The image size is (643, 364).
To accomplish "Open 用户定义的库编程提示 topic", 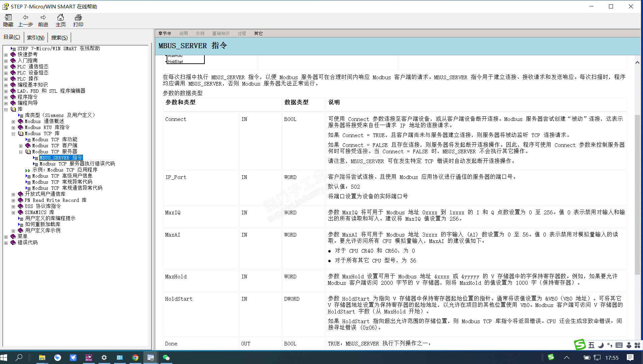I will pos(50,218).
